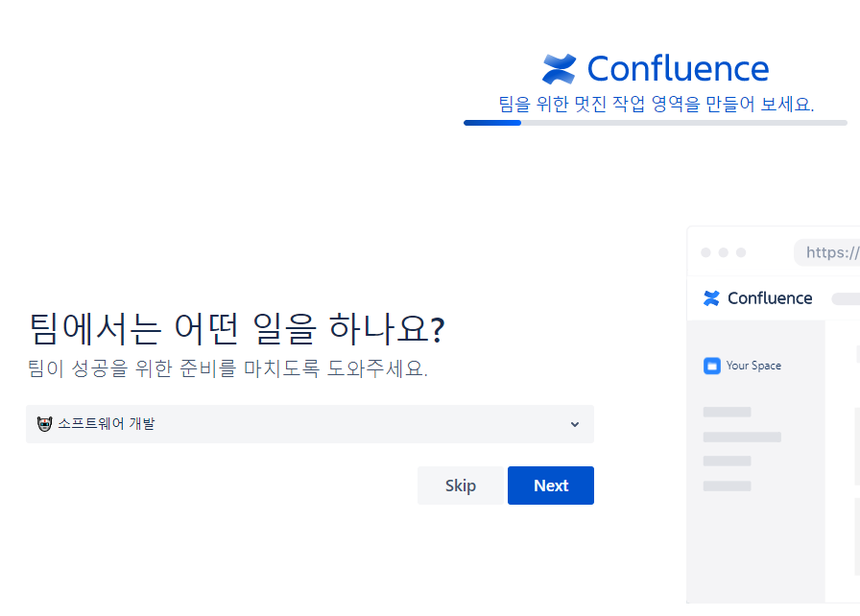
Task: Click the Confluence text in preview header
Action: pos(770,298)
